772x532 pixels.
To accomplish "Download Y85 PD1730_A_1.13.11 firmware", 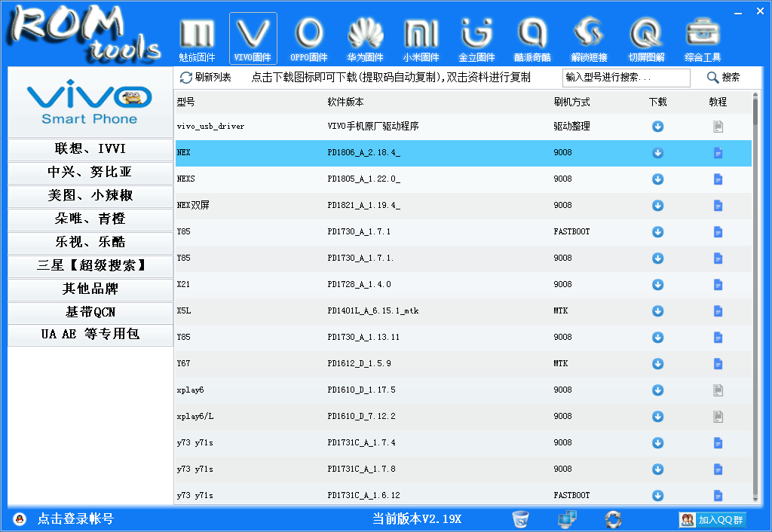I will 657,338.
